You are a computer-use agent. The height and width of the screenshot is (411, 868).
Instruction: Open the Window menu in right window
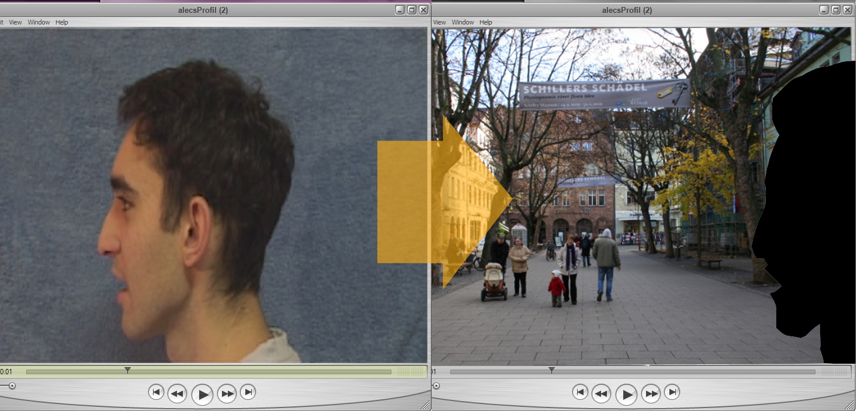tap(463, 22)
